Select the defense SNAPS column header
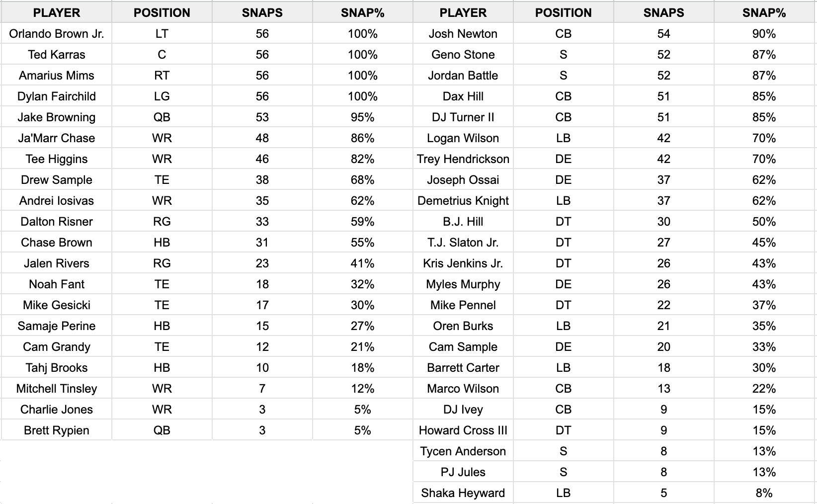Screen dimensions: 817x504 point(664,13)
